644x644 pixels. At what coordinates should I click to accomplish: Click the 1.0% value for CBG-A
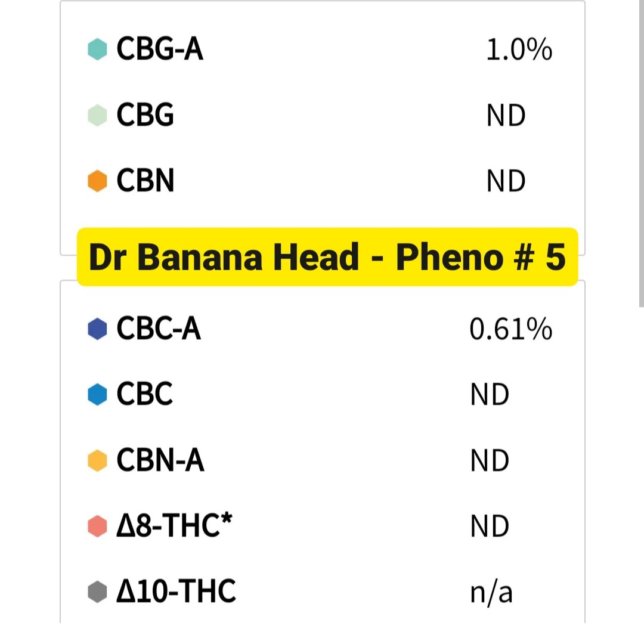519,50
